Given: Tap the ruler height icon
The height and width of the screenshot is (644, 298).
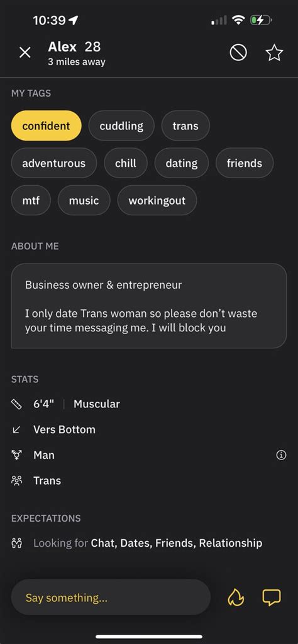Looking at the screenshot, I should tap(16, 404).
